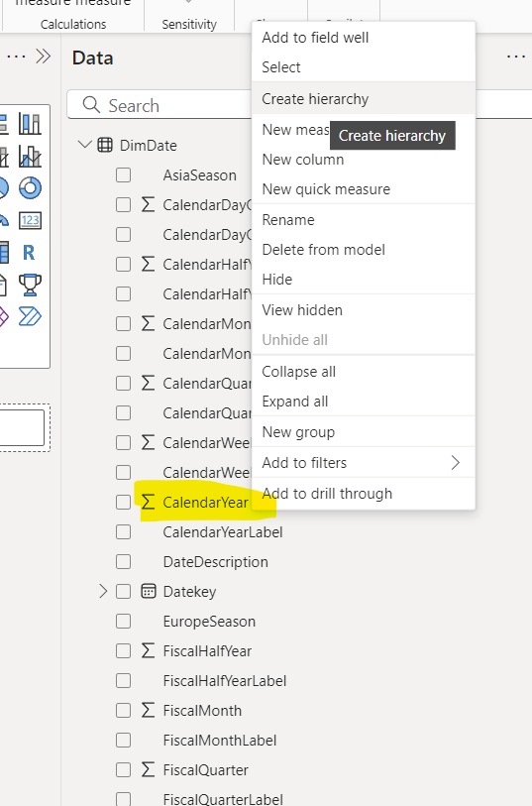Click the FiscalMonthLabel field name
532x806 pixels.
[x=220, y=741]
